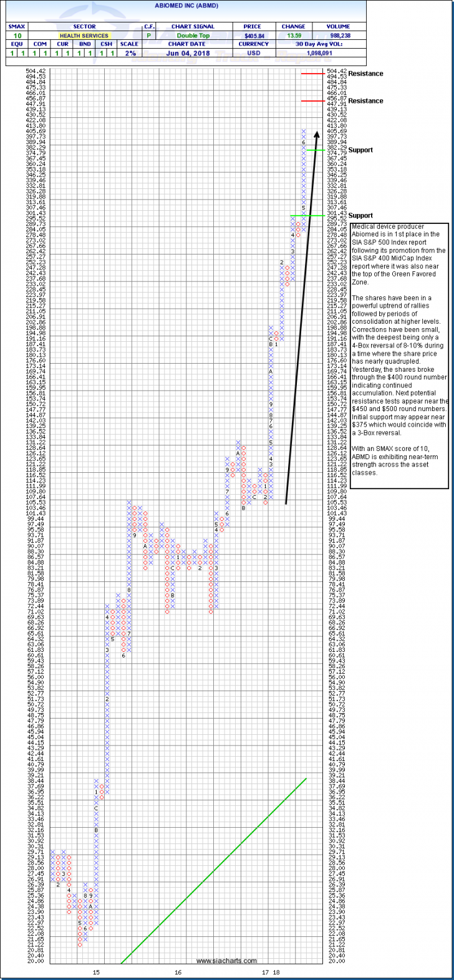The image size is (454, 980).
Task: Click the black uptrend arrow head
Action: click(x=317, y=133)
